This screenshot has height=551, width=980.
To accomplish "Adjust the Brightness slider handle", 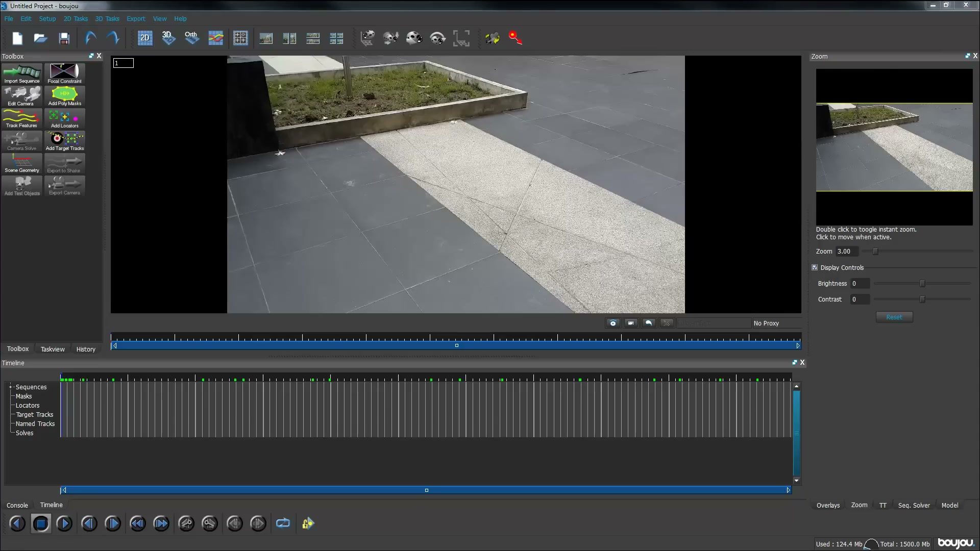I will pyautogui.click(x=922, y=283).
